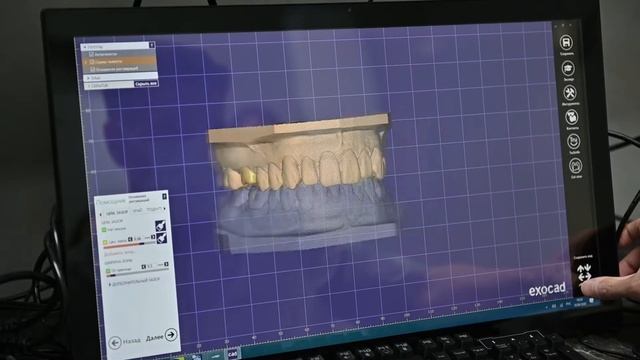Toggle the first checkbox in top-left panel
The width and height of the screenshot is (640, 360).
coord(91,54)
